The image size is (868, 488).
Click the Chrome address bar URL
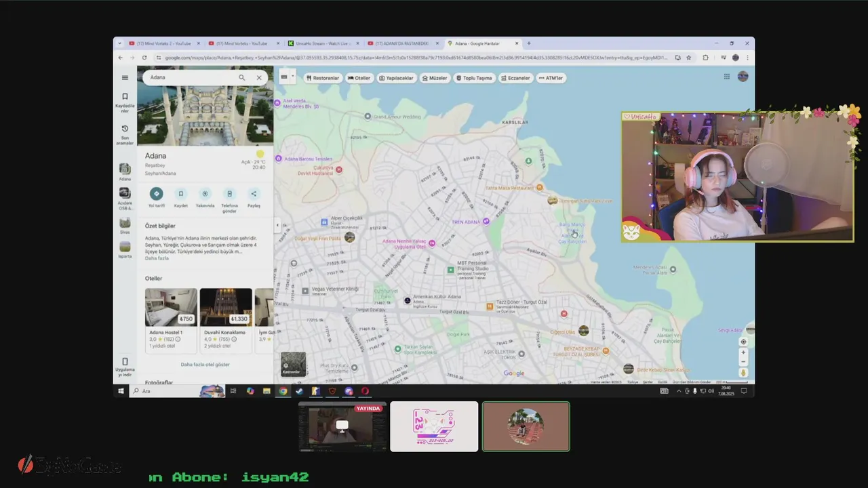416,58
